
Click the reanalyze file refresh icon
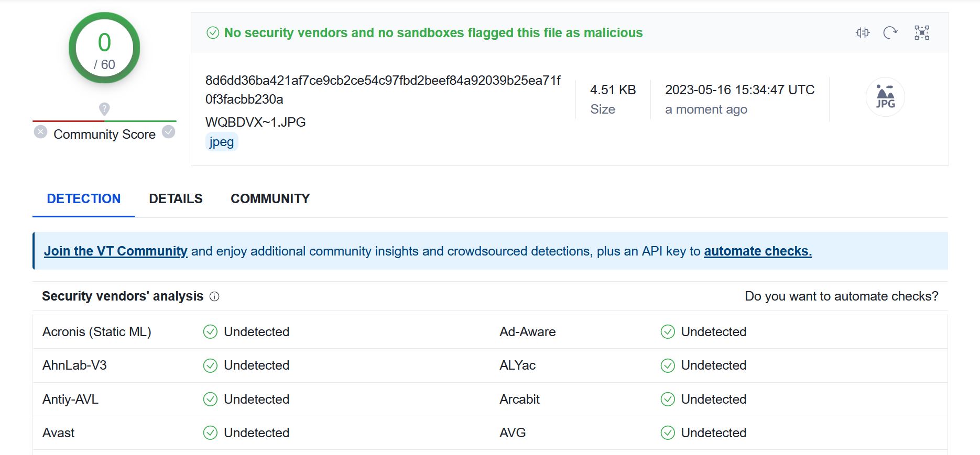tap(890, 33)
